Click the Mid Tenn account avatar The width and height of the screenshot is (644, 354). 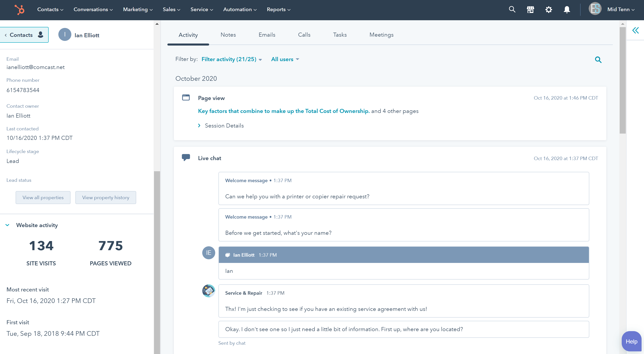point(595,9)
